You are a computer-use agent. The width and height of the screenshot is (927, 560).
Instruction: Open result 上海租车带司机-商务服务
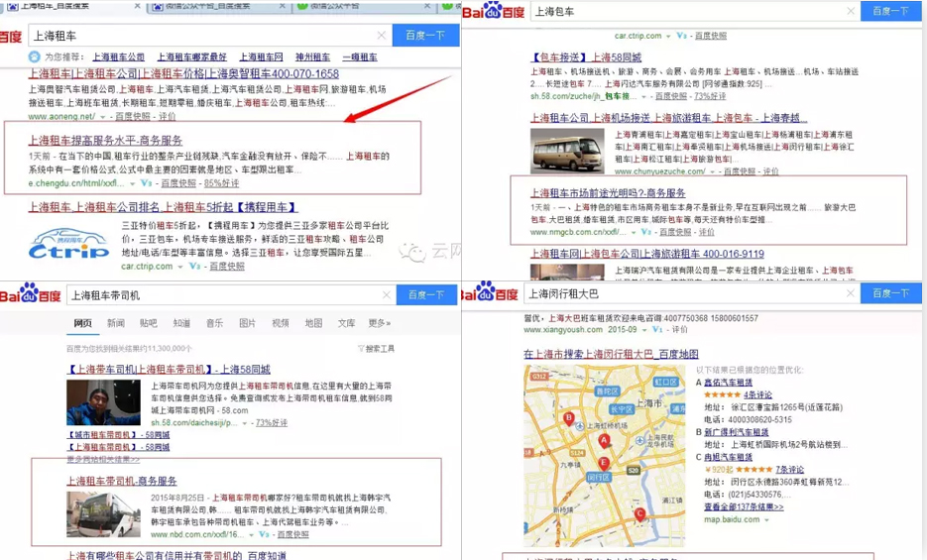pos(122,481)
